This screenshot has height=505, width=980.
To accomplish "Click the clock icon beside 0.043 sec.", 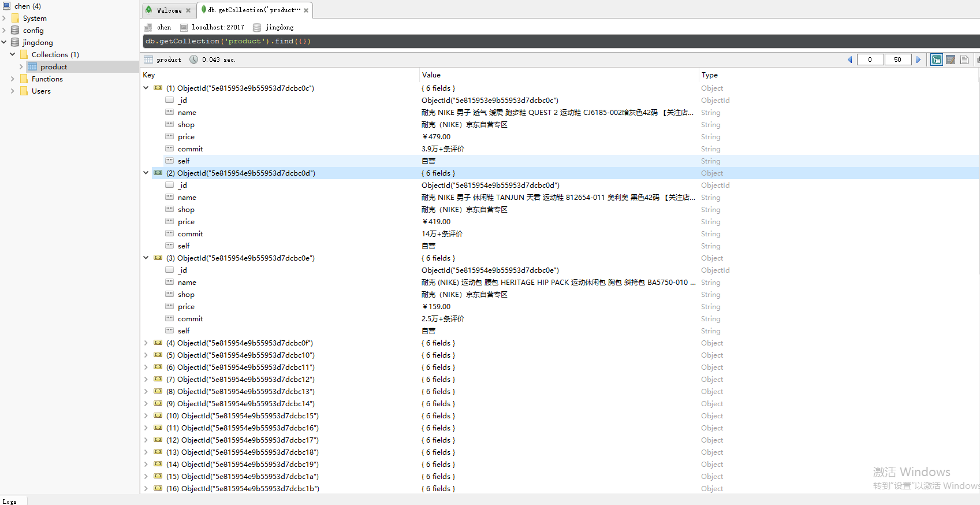I will [194, 60].
